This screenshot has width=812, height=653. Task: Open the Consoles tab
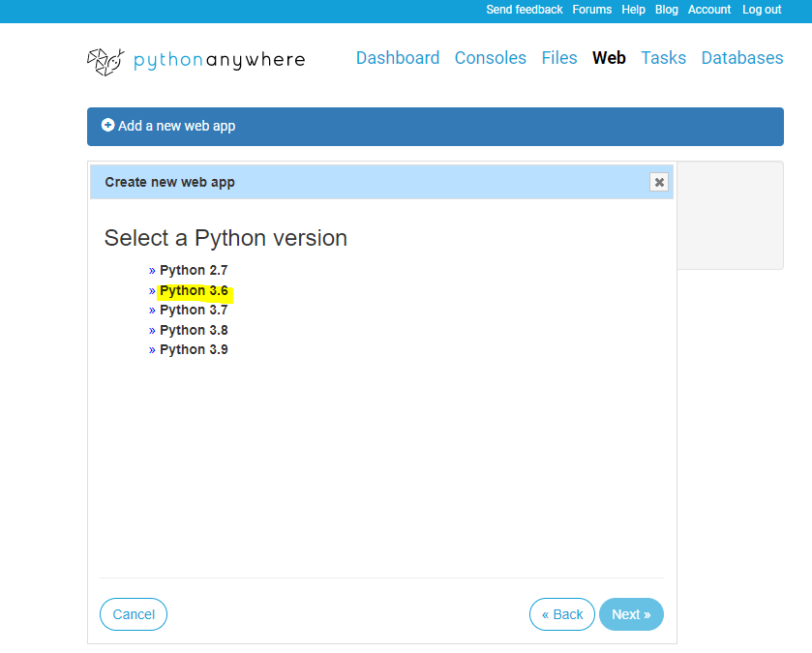491,58
